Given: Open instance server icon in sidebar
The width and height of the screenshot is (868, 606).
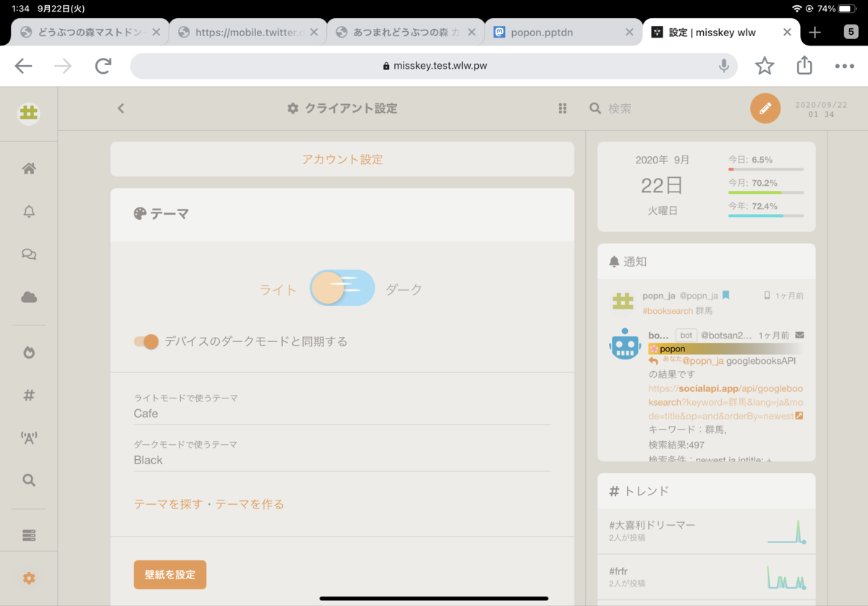Looking at the screenshot, I should [29, 535].
